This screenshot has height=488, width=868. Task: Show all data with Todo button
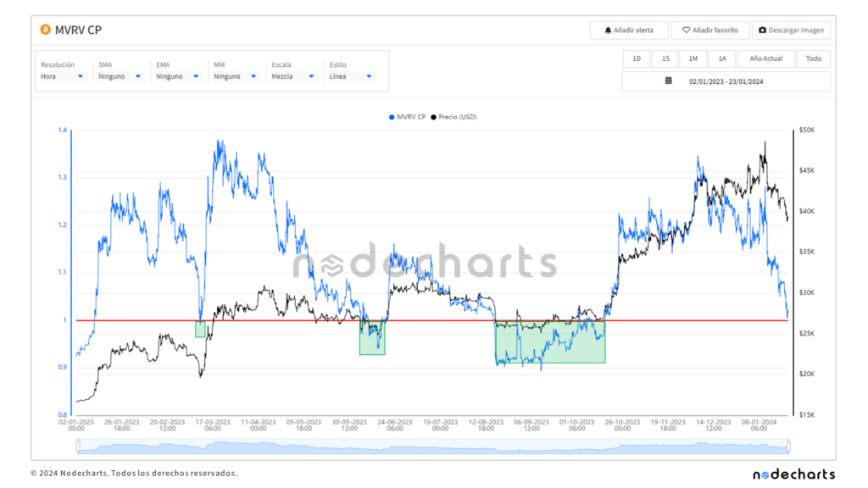pos(813,58)
